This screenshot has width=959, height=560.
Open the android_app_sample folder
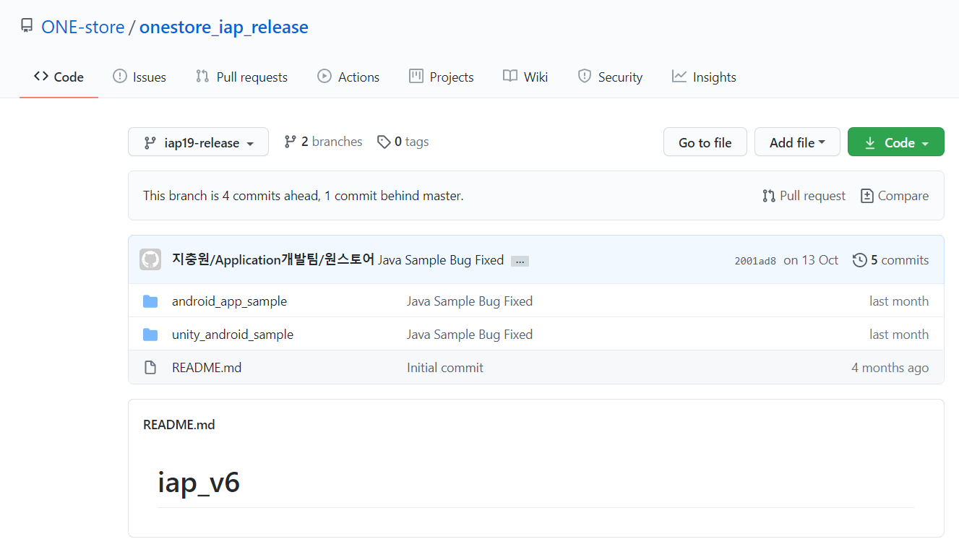229,301
